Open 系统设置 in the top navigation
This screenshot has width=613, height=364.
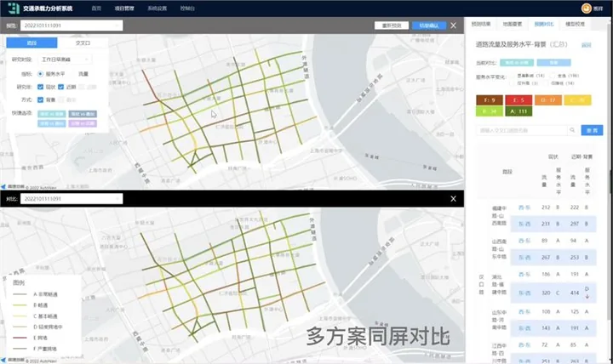point(158,9)
